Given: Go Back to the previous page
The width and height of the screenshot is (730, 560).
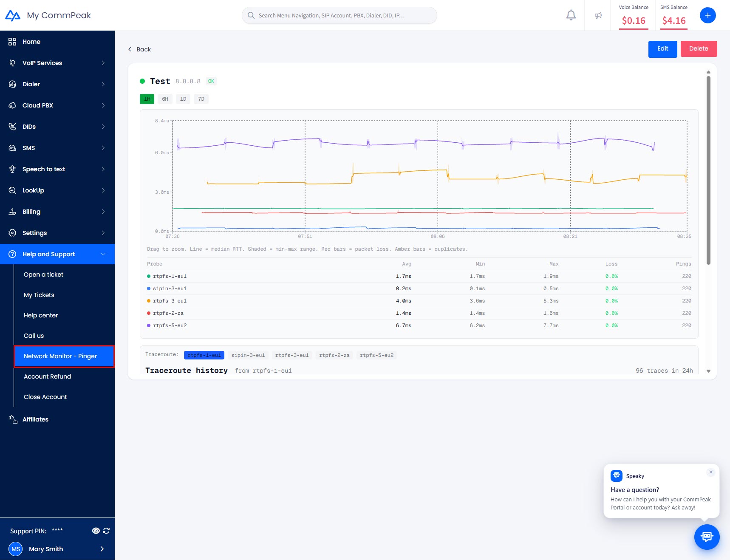Looking at the screenshot, I should [139, 49].
